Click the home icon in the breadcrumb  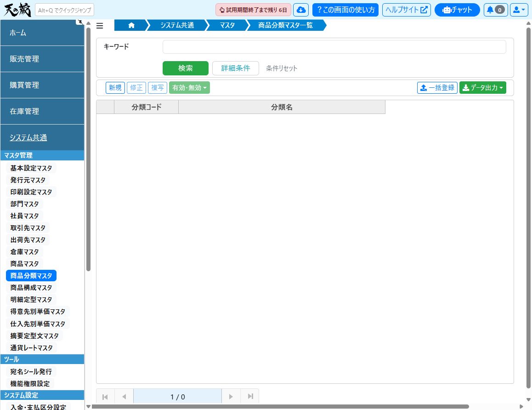click(131, 25)
